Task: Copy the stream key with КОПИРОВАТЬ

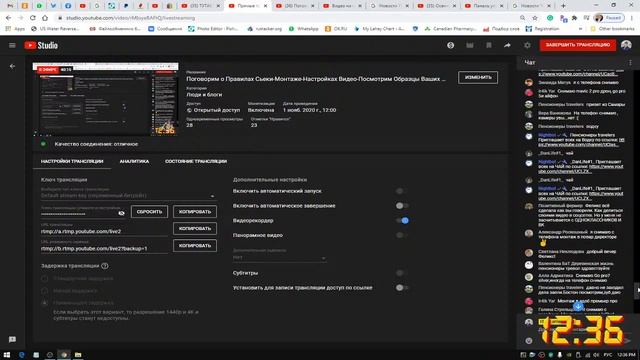Action: (195, 211)
